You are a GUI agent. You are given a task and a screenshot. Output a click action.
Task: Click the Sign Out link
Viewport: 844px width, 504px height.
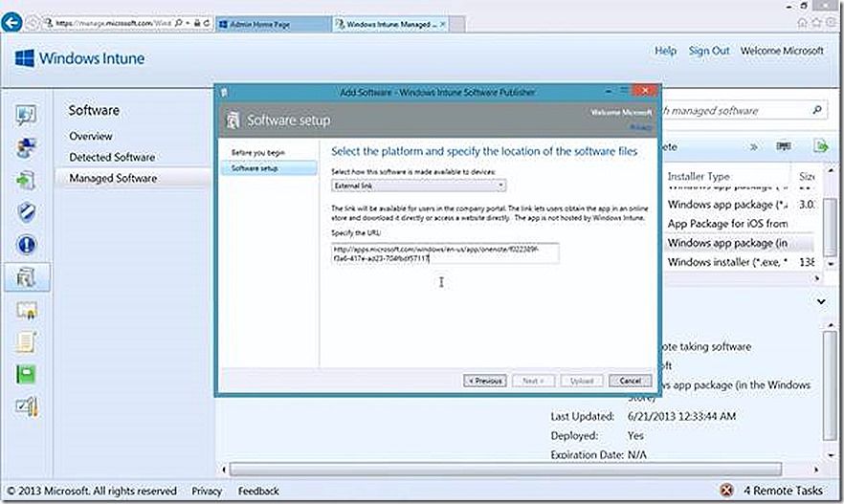(x=709, y=51)
